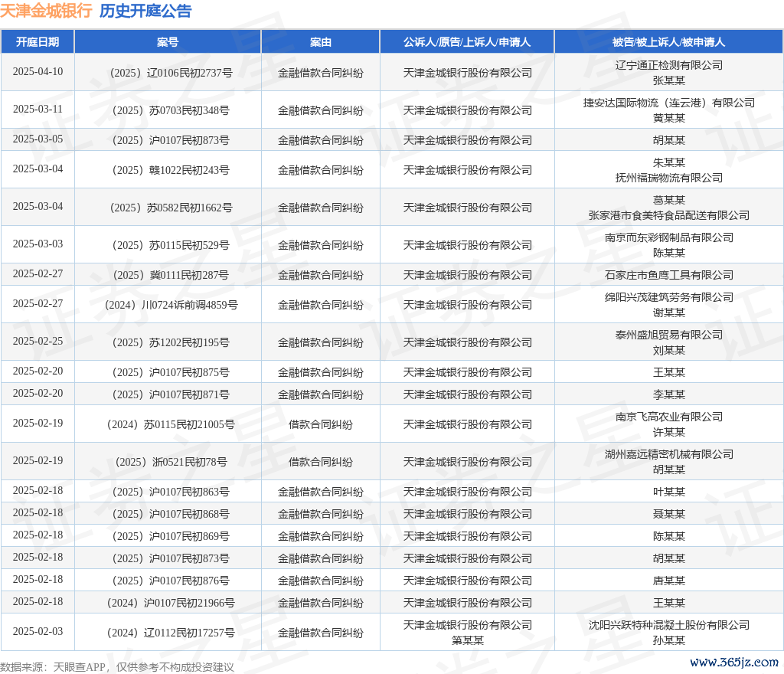The width and height of the screenshot is (784, 674).
Task: Click case number 沪0107民初875号
Action: pos(171,372)
